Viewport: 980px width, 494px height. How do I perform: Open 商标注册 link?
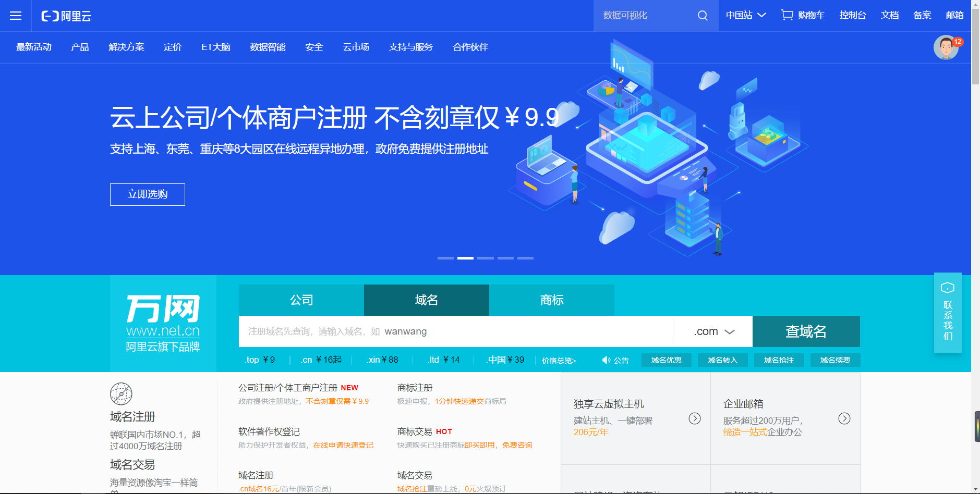tap(415, 388)
